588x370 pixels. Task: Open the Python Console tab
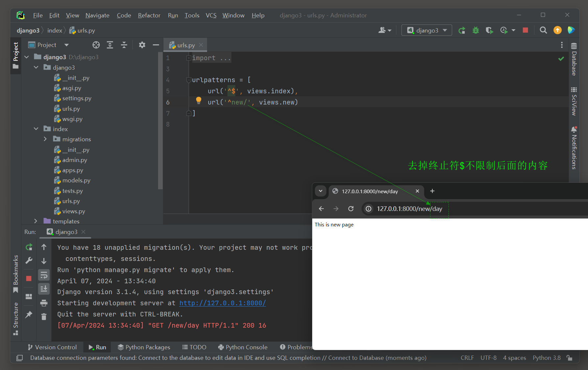243,347
